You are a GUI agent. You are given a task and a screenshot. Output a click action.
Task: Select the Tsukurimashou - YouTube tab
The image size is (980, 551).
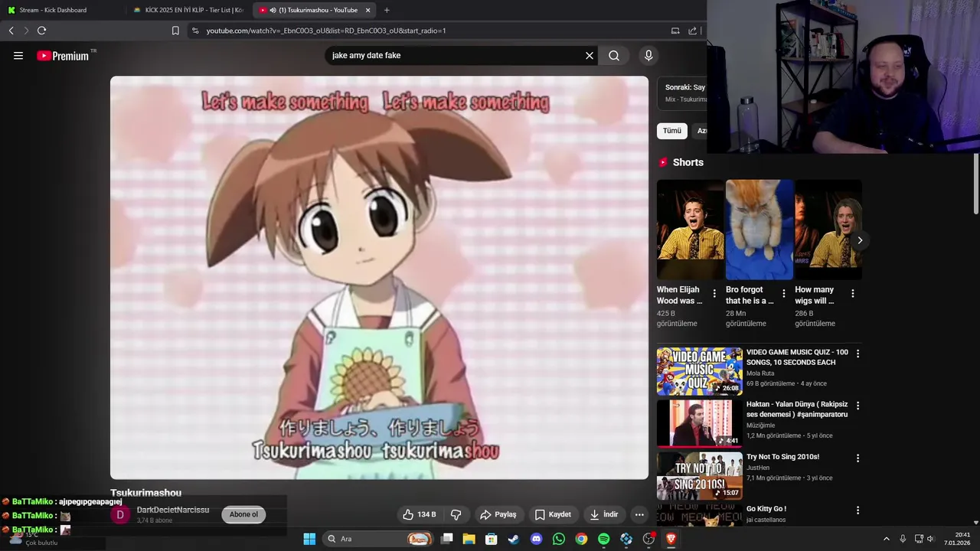click(314, 10)
